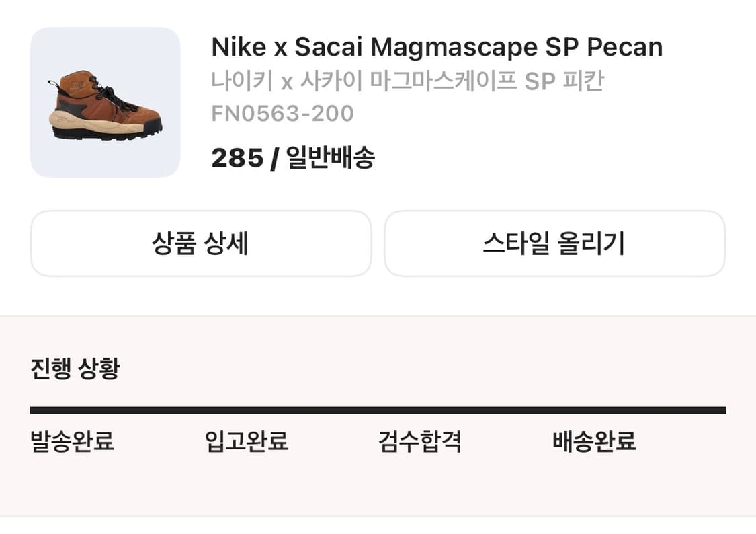
Task: Click the progress status bar
Action: 378,408
